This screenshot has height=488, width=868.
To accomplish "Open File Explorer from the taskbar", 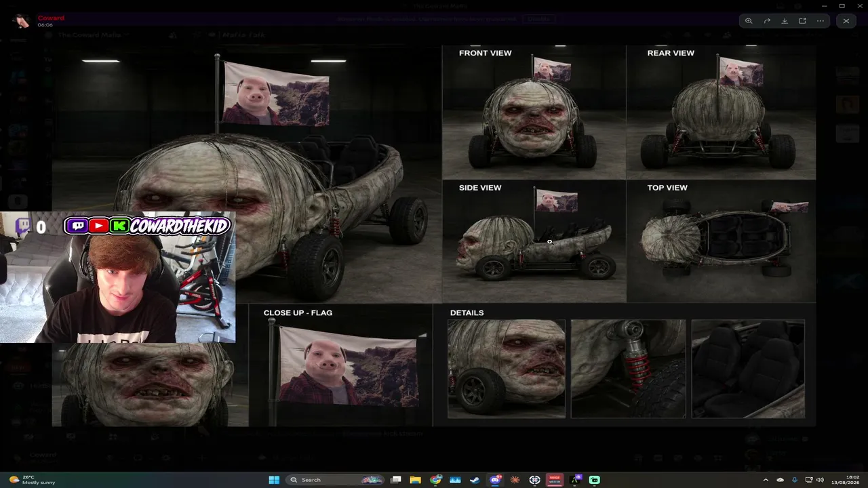I will 415,480.
